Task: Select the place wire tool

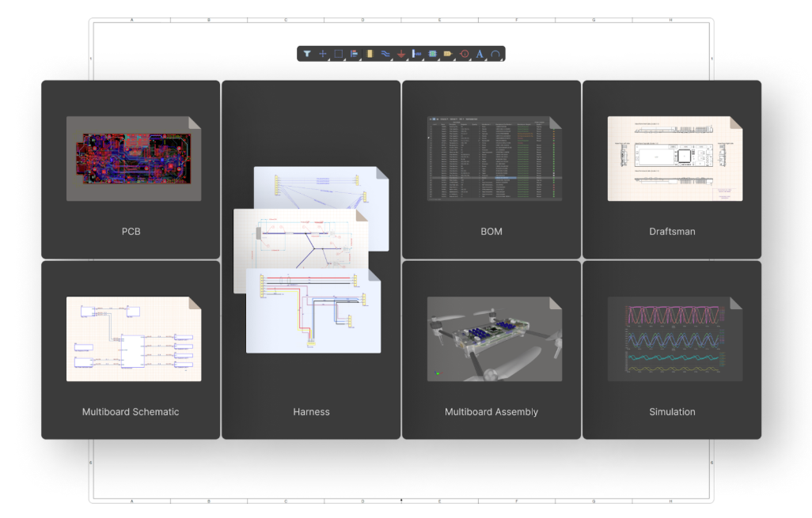Action: (385, 54)
